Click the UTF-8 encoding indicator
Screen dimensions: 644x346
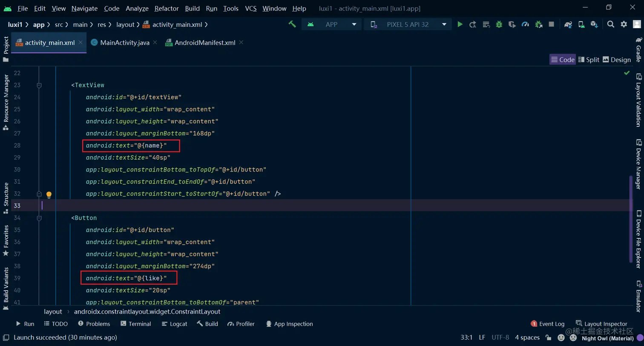coord(500,337)
